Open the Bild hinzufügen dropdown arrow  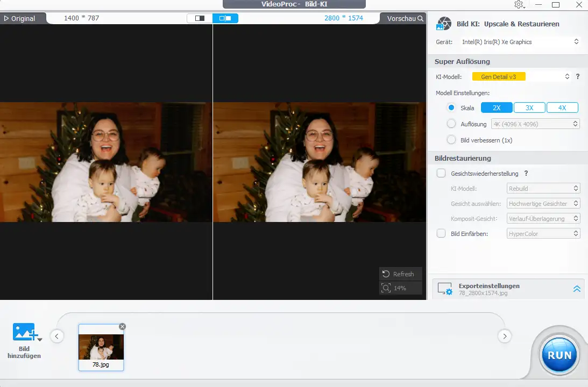tap(40, 339)
